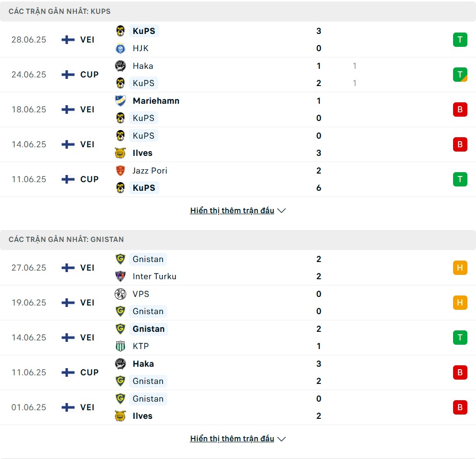The height and width of the screenshot is (459, 476).
Task: Click the HJK club crest icon
Action: tap(120, 49)
